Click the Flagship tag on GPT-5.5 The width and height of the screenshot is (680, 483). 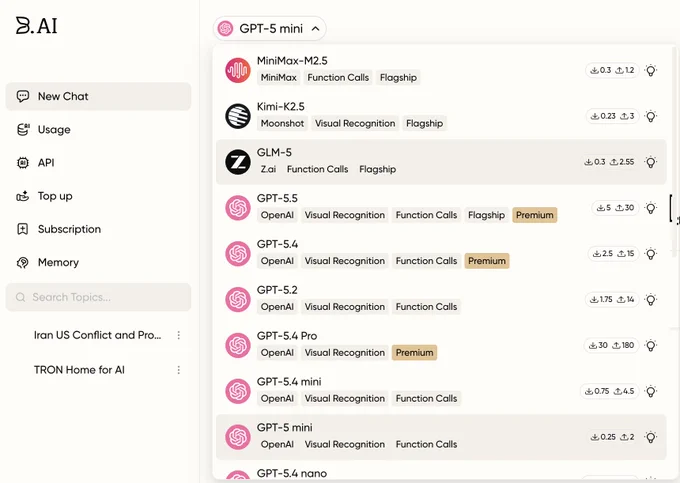[x=486, y=215]
